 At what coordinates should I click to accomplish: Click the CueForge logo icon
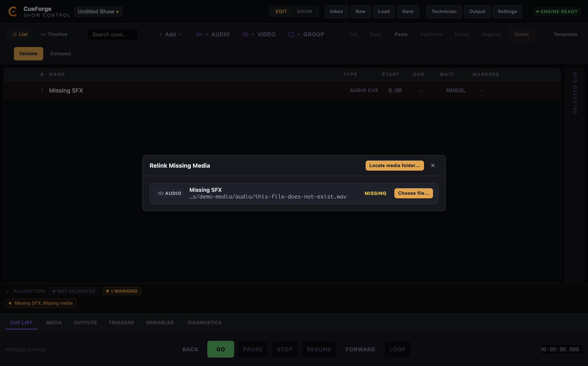tap(13, 11)
